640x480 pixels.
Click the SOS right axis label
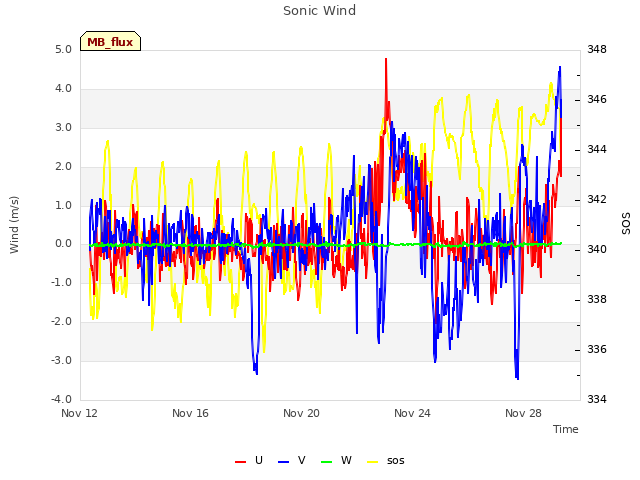click(x=626, y=224)
